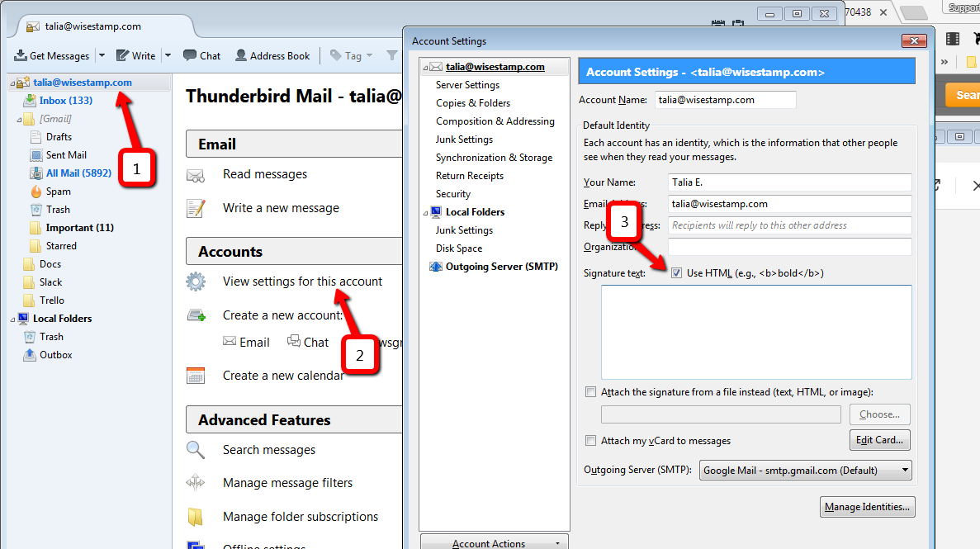Select Synchronization & Storage settings page
This screenshot has width=980, height=549.
494,158
